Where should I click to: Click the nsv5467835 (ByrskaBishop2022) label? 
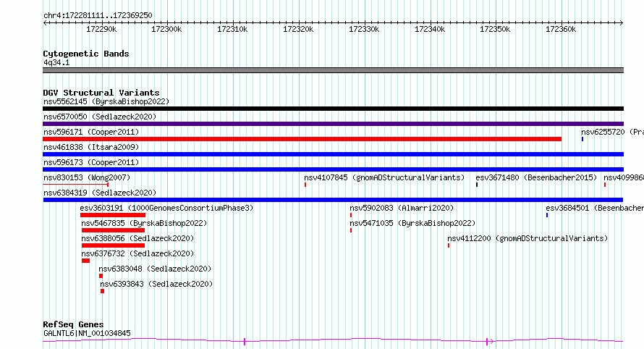click(x=144, y=223)
